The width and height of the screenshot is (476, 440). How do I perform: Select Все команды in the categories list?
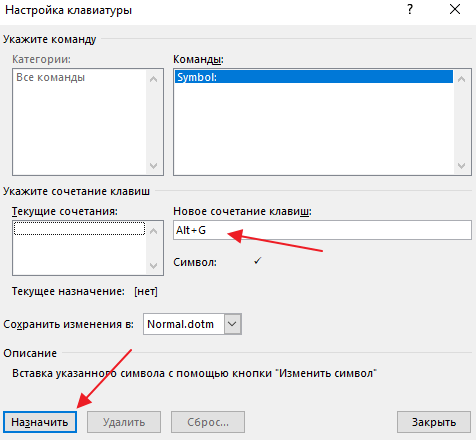(x=51, y=77)
